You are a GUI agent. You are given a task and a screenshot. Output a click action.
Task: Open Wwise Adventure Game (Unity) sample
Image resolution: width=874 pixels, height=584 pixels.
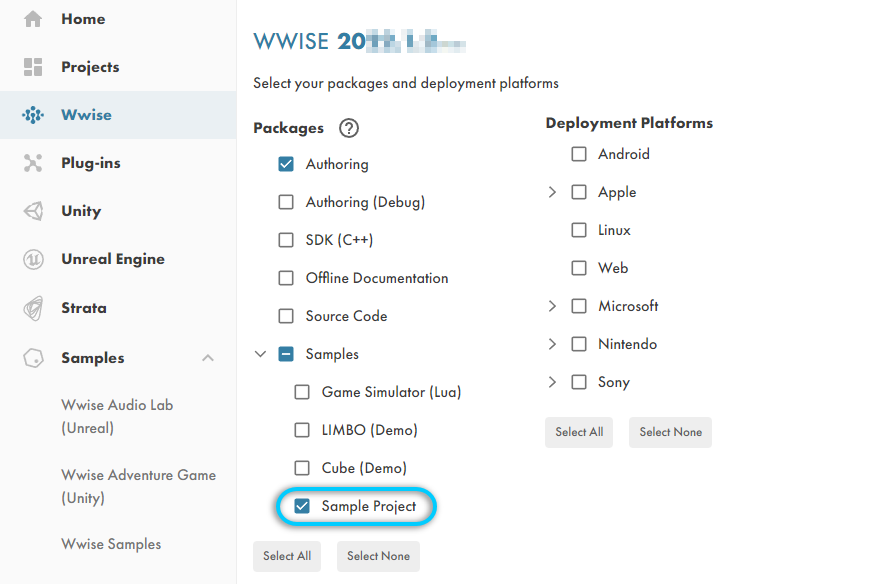[x=138, y=486]
